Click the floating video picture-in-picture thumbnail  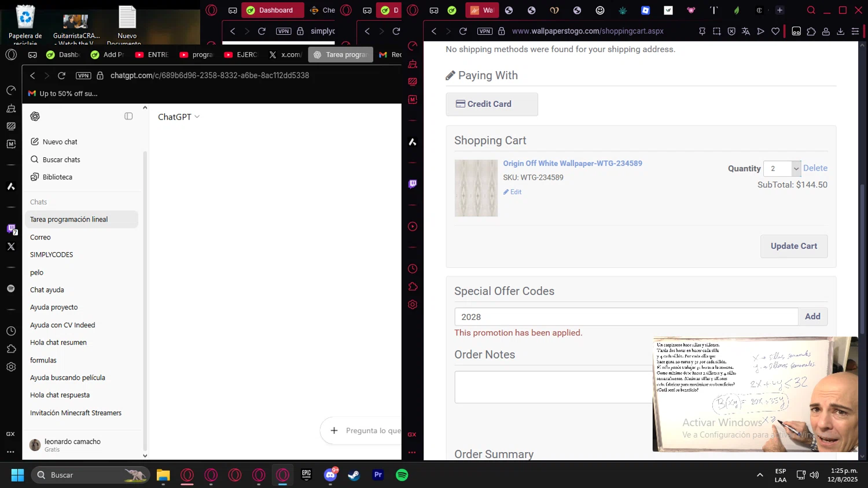[755, 394]
